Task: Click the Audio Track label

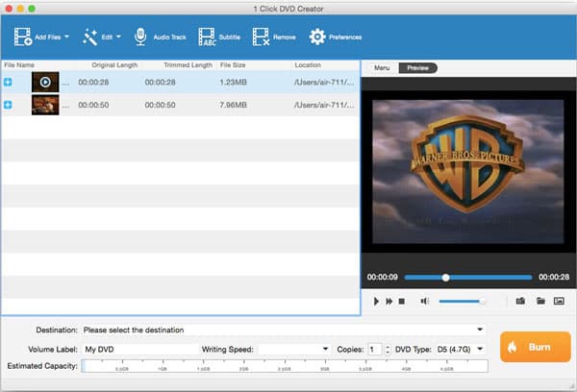Action: 169,37
